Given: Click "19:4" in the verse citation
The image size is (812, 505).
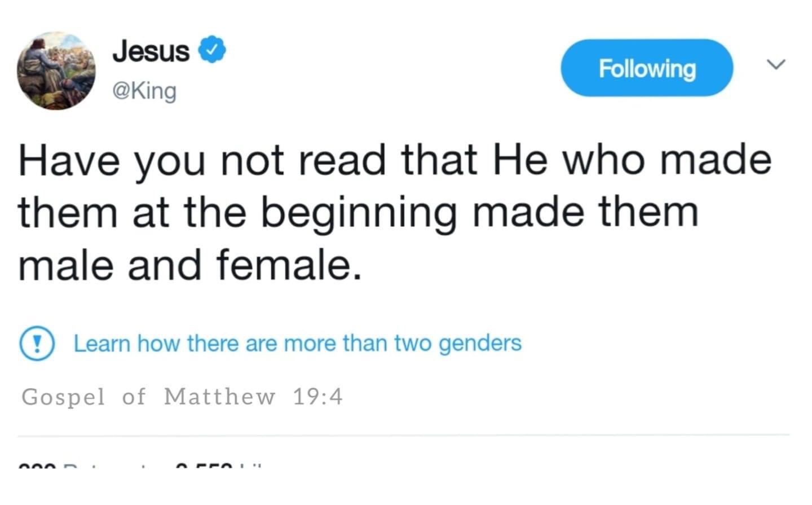Looking at the screenshot, I should [x=317, y=397].
